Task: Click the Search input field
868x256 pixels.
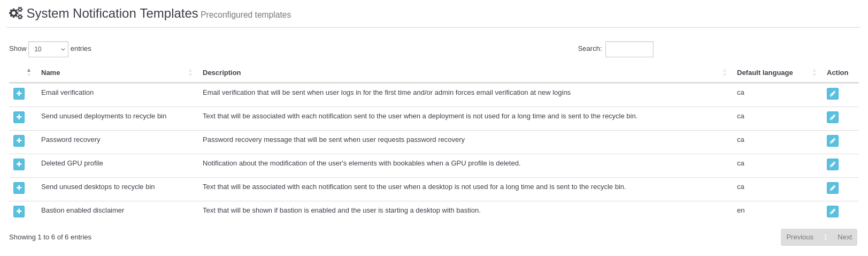Action: point(629,49)
